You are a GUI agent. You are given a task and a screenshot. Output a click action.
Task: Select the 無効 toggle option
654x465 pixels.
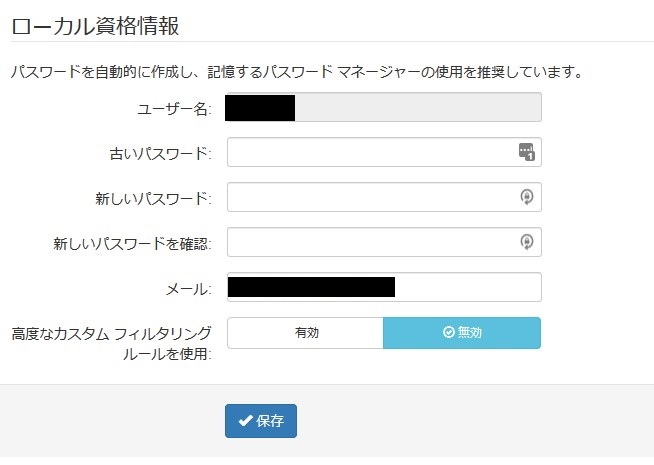(x=462, y=333)
